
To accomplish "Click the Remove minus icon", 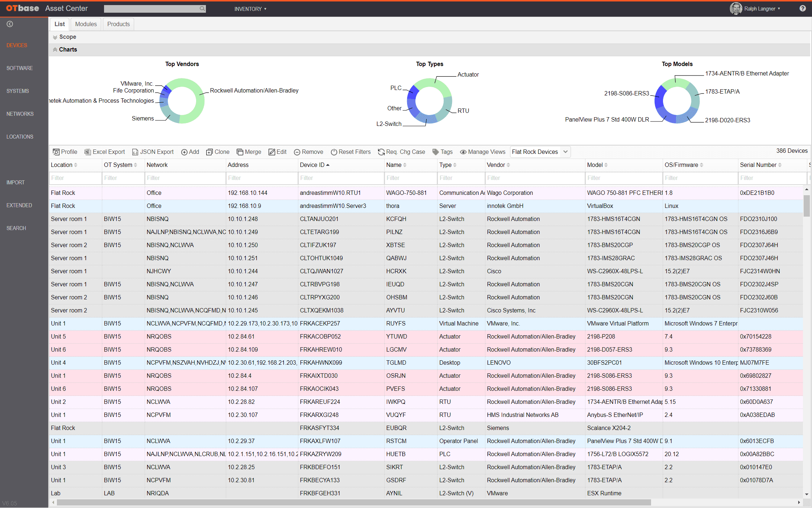I will pos(297,152).
